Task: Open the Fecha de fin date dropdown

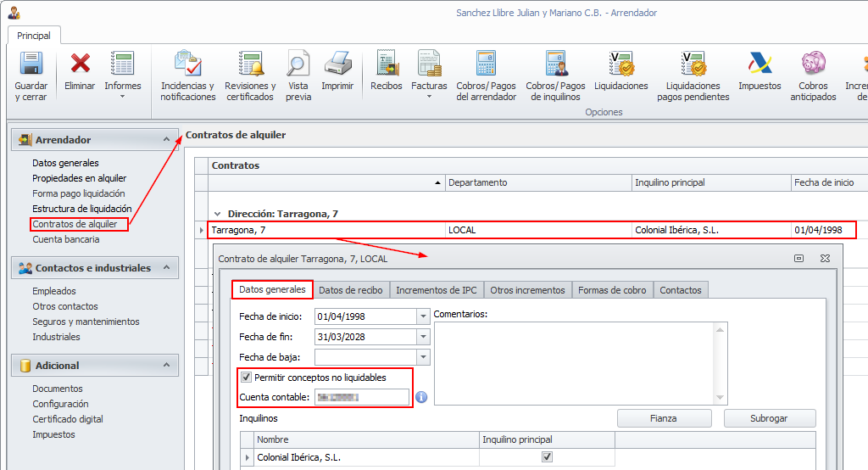Action: point(424,337)
